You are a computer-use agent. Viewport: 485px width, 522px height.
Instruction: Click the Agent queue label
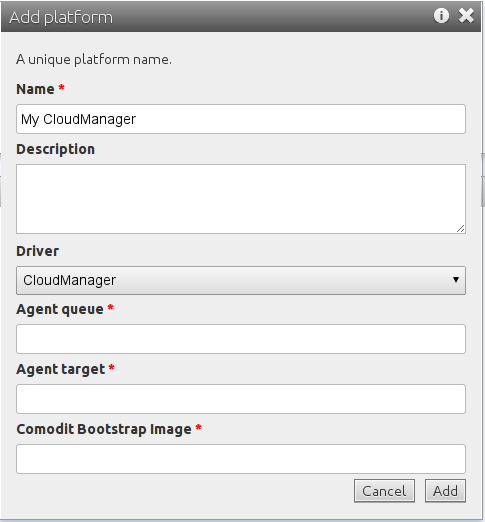[x=60, y=310]
